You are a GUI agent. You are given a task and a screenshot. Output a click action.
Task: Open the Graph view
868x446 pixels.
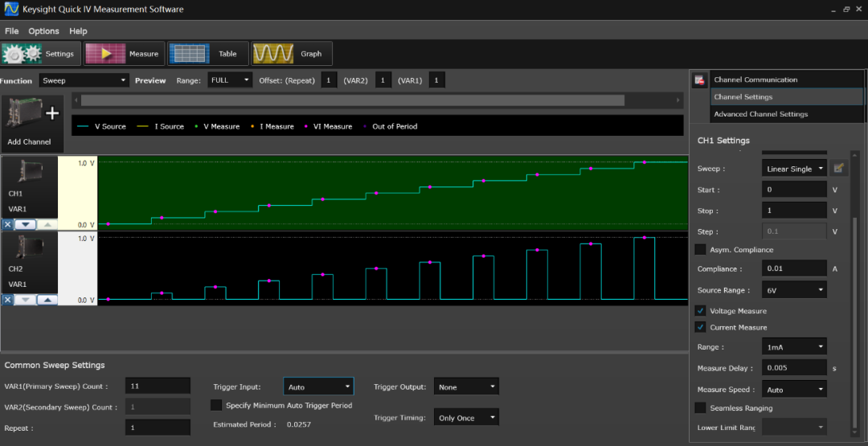(x=292, y=54)
